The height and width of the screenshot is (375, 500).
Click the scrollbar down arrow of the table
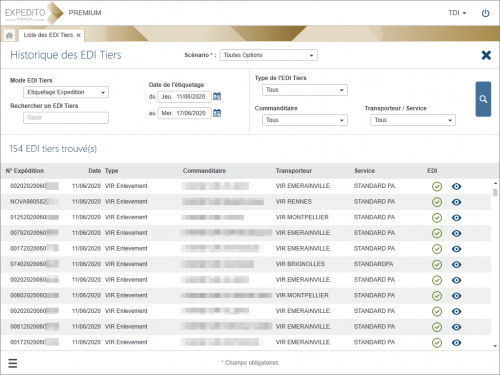(x=495, y=346)
